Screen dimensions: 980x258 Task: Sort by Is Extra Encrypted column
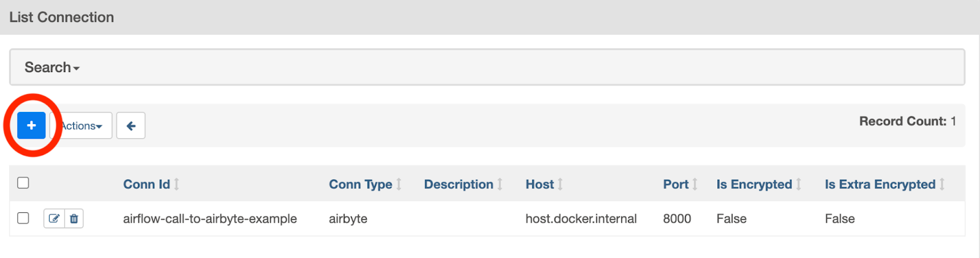point(880,184)
